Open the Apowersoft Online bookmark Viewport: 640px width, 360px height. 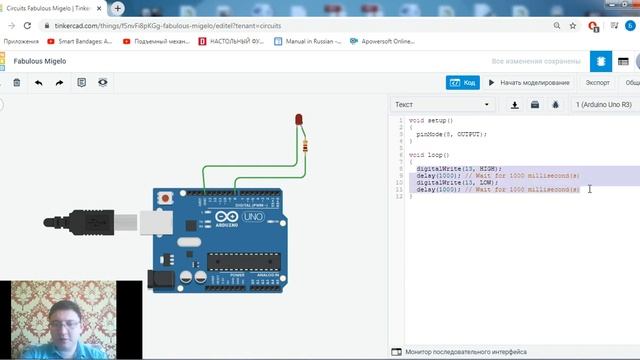pos(382,41)
